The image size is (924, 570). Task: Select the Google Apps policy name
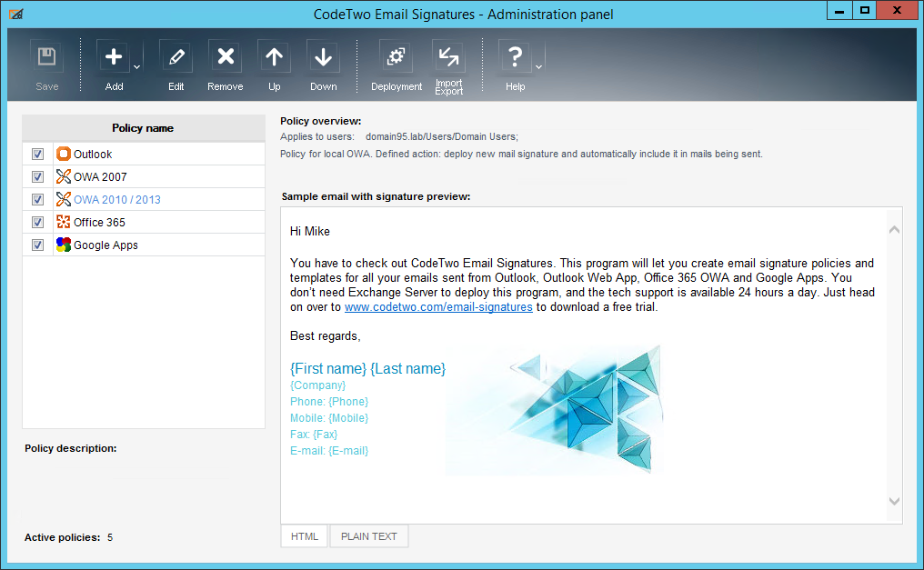105,245
